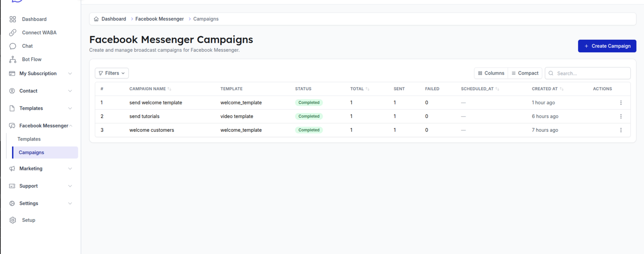Open Templates under Facebook Messenger
Image resolution: width=644 pixels, height=254 pixels.
[29, 139]
